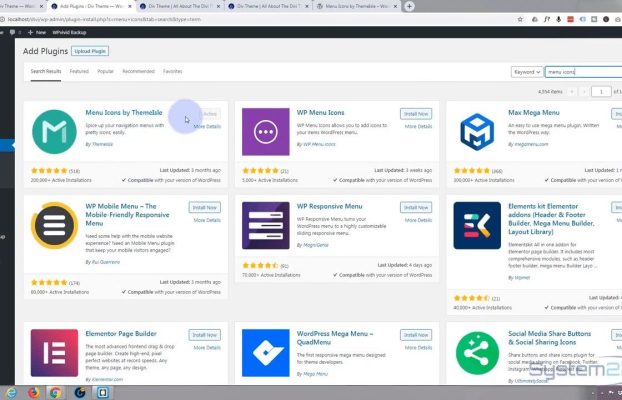The width and height of the screenshot is (622, 400).
Task: Click the comments bubble icon in admin bar
Action: click(x=12, y=33)
